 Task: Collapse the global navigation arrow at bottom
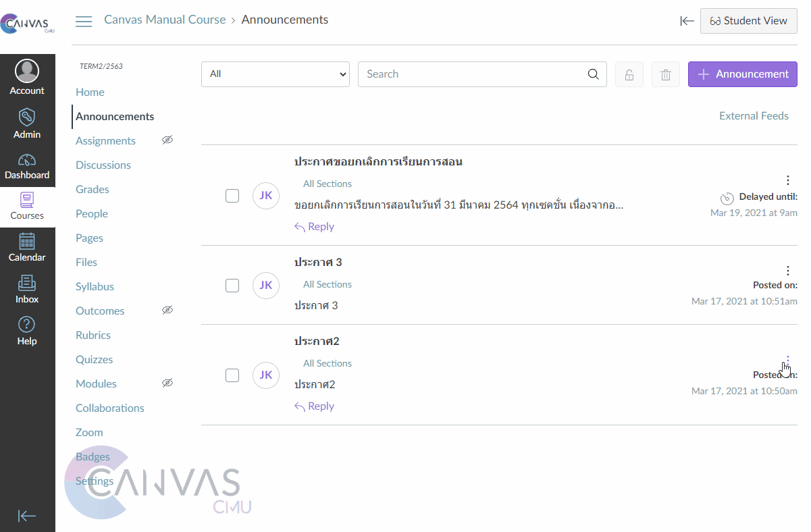click(27, 516)
